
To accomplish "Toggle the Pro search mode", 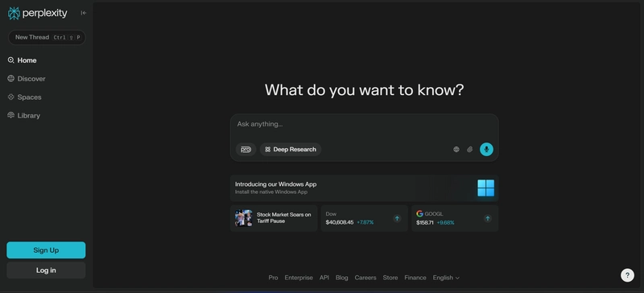I will (246, 150).
